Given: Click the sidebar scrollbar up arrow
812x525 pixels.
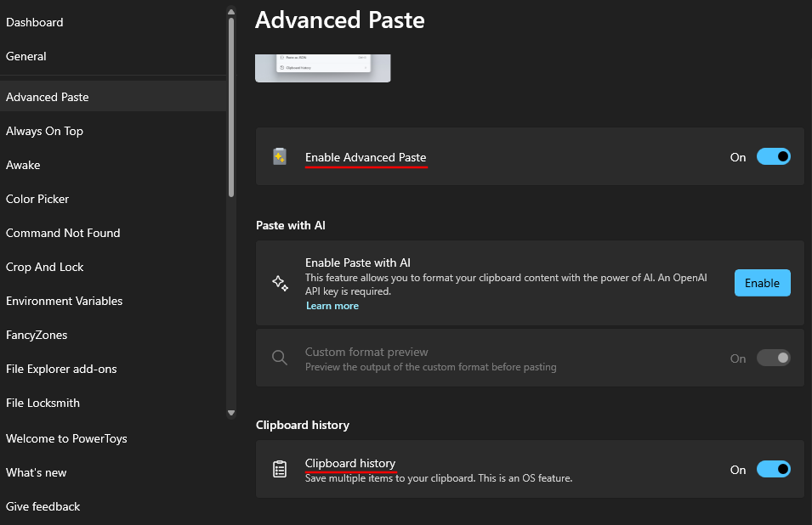Looking at the screenshot, I should 231,11.
